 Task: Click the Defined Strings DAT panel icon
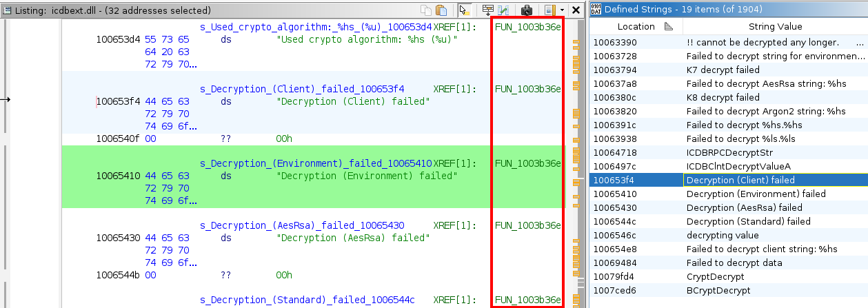(x=595, y=10)
